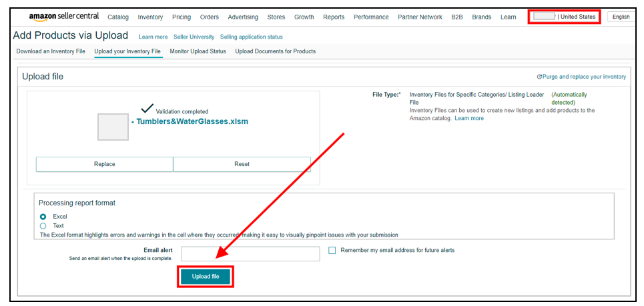This screenshot has height=306, width=644.
Task: Click the refresh icon beside Purge and replace
Action: point(540,77)
